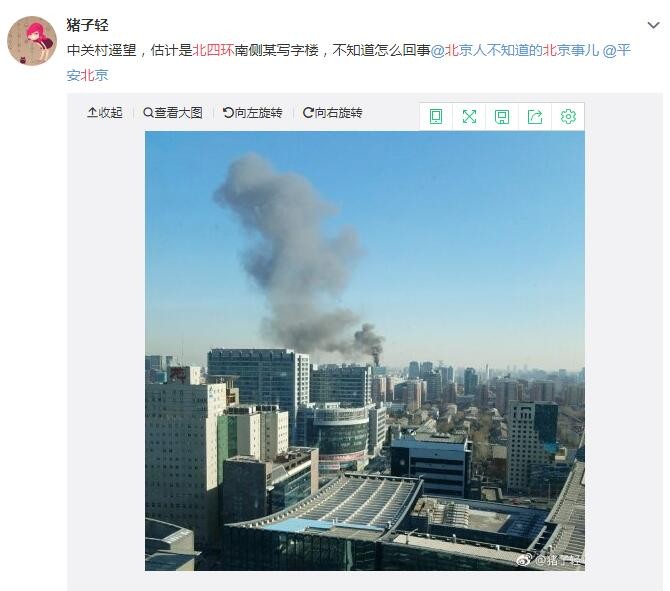Click the clockwise arrow icon beside 向右旋转

tap(308, 113)
